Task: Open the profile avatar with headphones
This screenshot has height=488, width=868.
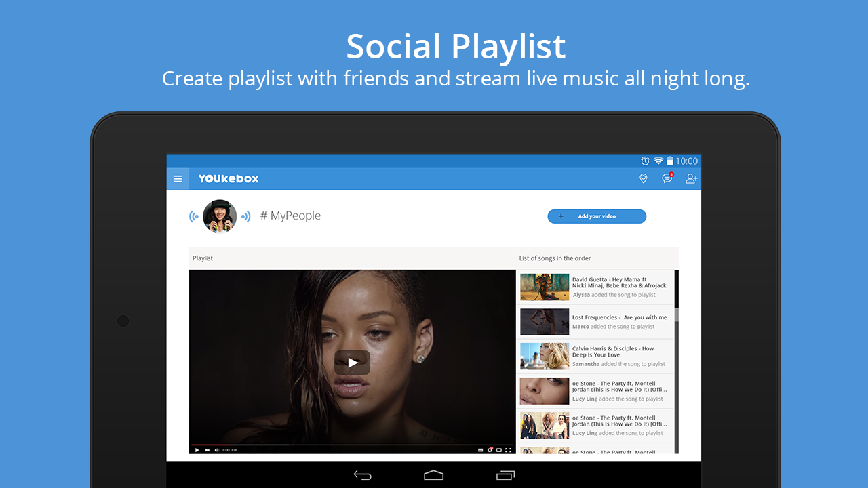Action: (x=220, y=216)
